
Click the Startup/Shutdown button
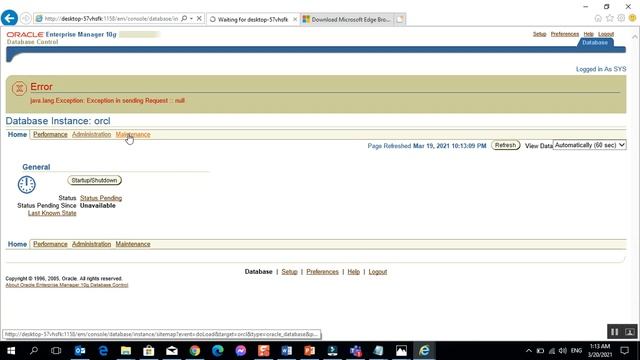tap(94, 180)
